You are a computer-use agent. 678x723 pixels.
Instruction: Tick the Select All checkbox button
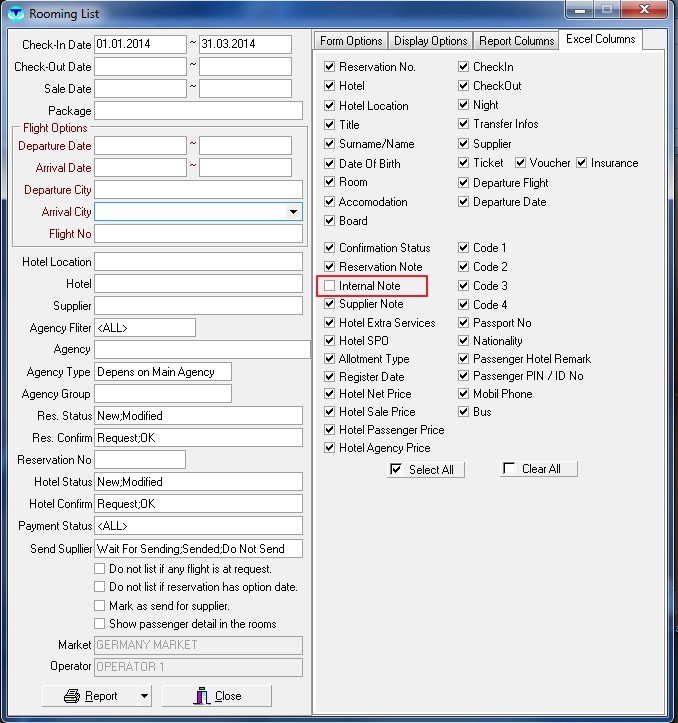pyautogui.click(x=395, y=469)
